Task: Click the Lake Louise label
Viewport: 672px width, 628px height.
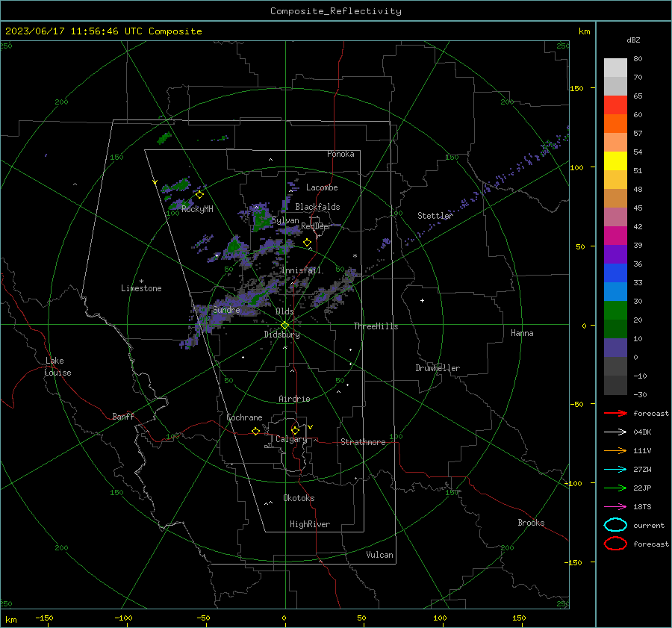Action: (x=57, y=367)
